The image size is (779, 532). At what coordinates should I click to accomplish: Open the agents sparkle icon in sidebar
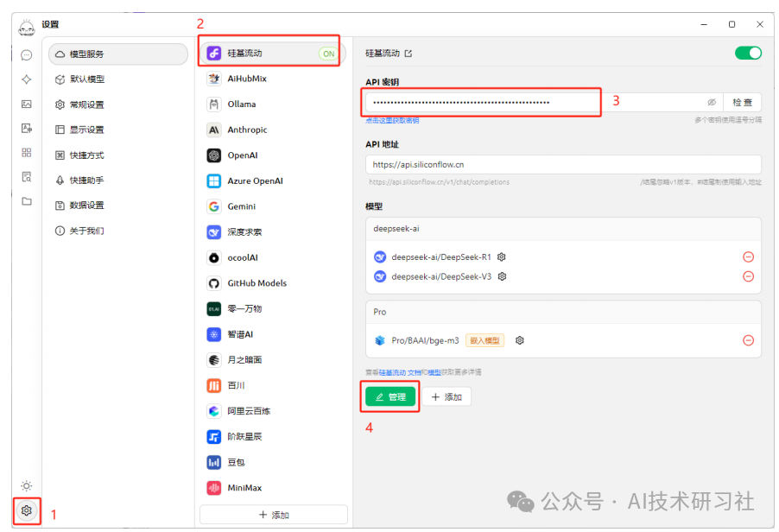[x=26, y=79]
